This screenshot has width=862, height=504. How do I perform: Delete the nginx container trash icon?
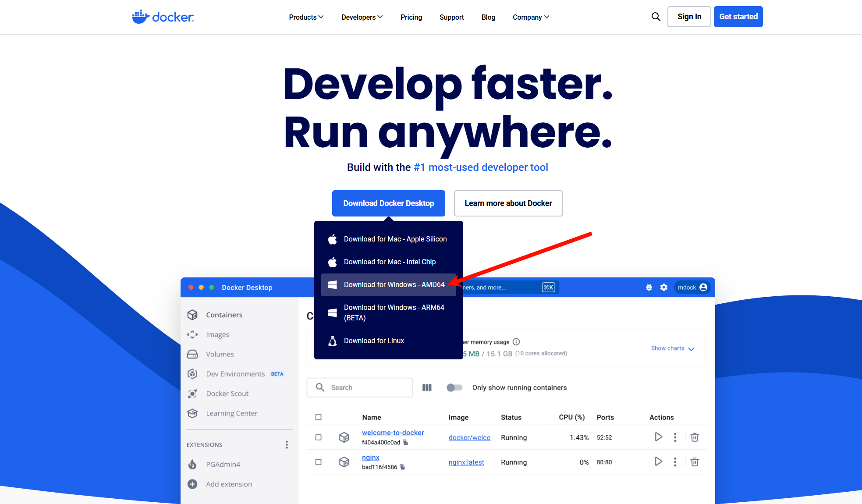(695, 462)
